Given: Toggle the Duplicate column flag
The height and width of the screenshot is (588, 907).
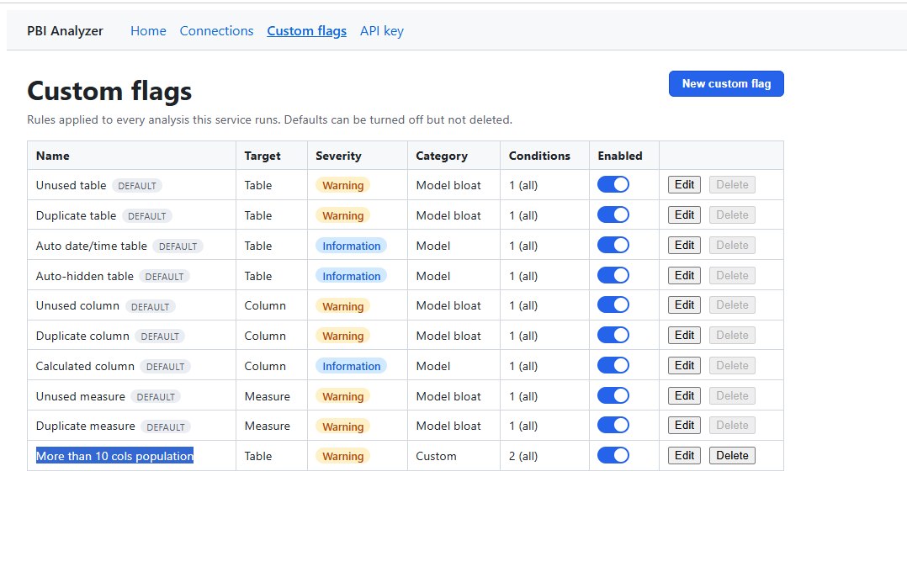Looking at the screenshot, I should pos(613,336).
